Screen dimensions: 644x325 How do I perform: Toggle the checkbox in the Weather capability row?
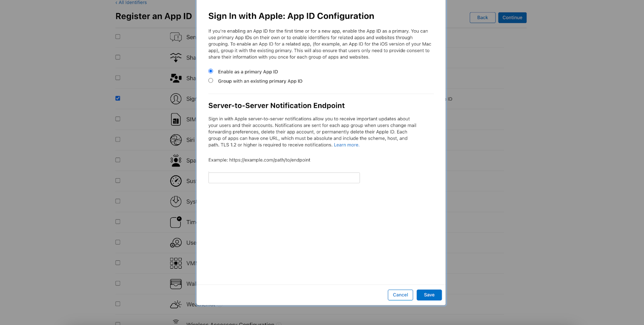point(118,304)
